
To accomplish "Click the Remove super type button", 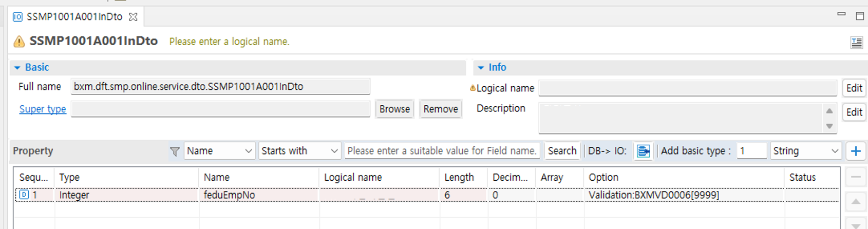I will (x=441, y=109).
